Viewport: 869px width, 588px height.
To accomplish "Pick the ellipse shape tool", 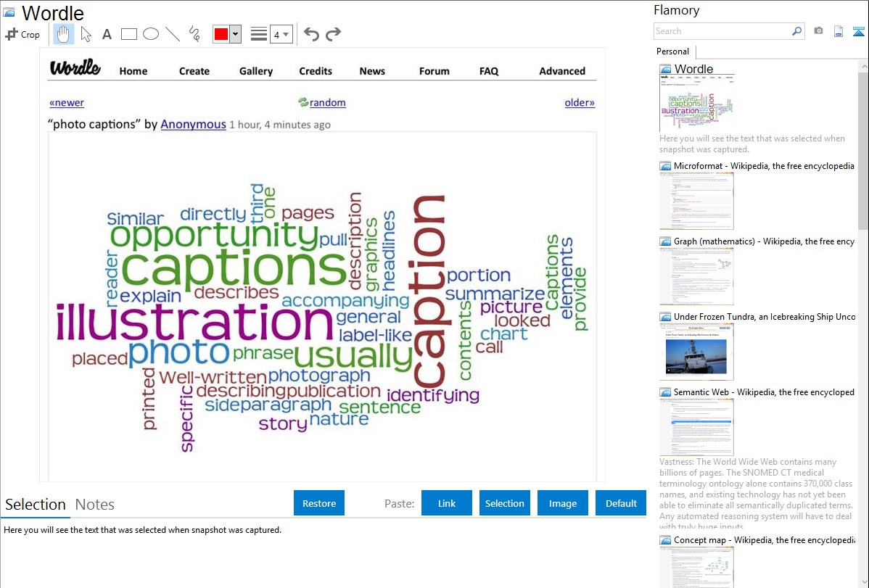I will [x=151, y=34].
